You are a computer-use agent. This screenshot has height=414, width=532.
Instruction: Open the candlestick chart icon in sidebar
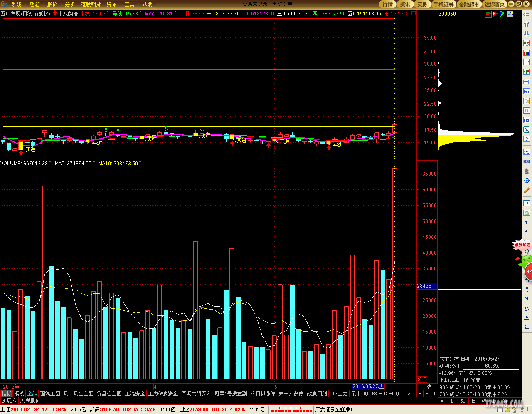tap(527, 72)
